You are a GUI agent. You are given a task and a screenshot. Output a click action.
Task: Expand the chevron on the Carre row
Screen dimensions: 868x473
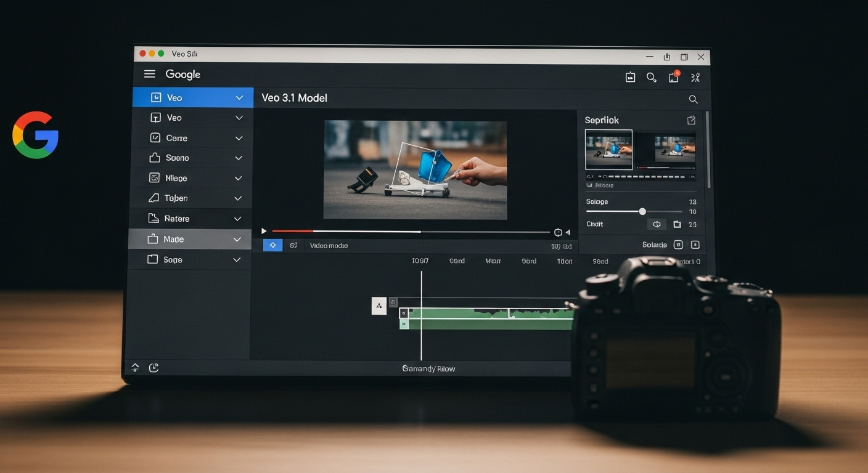tap(239, 138)
